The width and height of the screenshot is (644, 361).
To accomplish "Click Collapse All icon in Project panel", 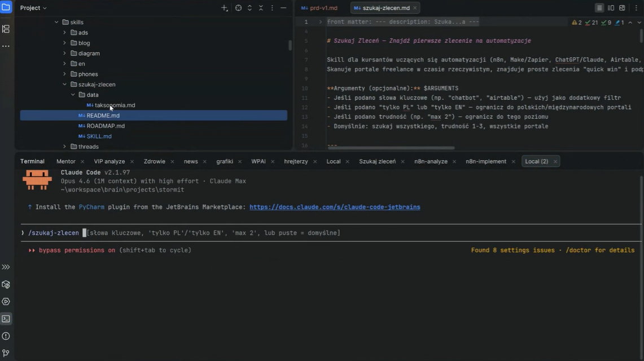I will [x=261, y=8].
